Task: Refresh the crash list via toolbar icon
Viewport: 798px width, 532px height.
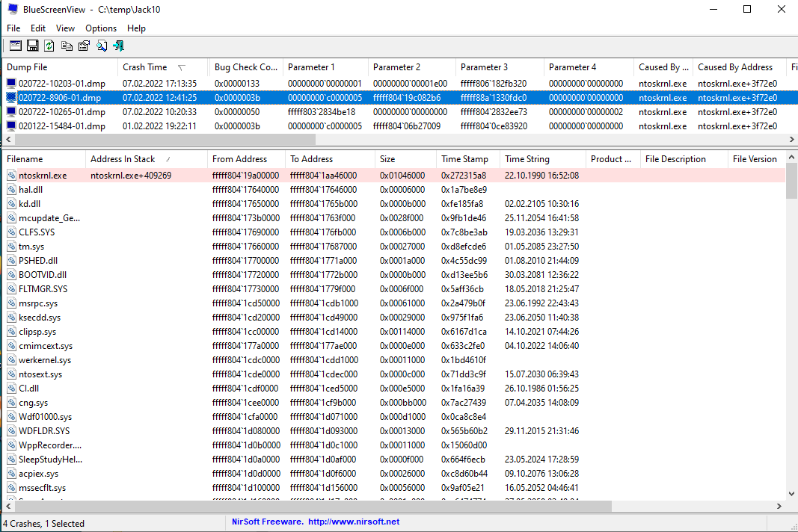Action: (49, 46)
